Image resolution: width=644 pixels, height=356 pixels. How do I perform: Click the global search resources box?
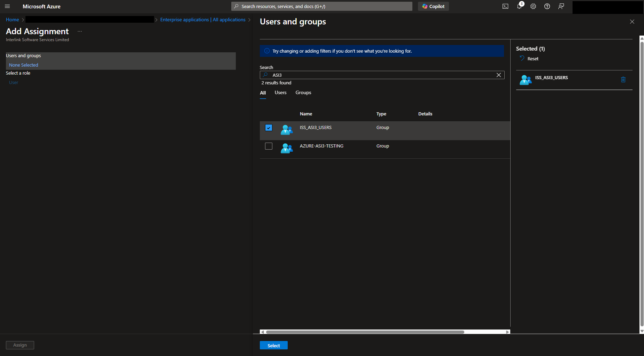(x=321, y=6)
